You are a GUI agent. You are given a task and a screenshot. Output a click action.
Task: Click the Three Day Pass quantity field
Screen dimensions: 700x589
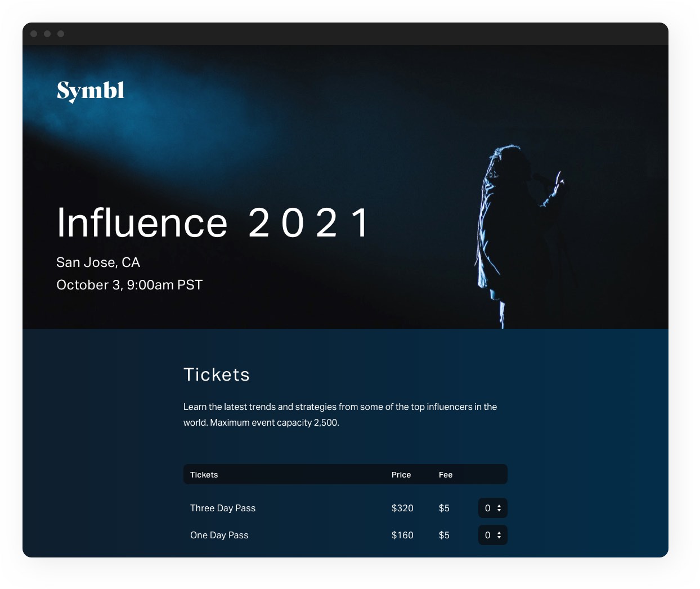click(x=487, y=508)
